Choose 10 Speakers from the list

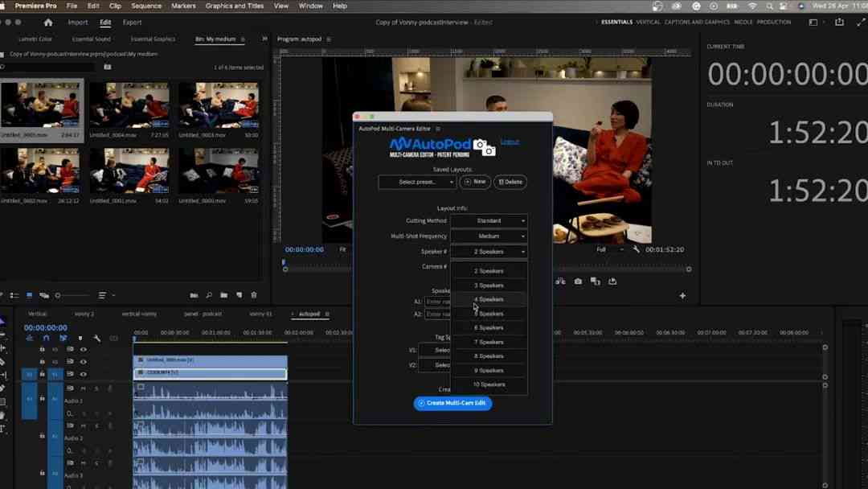point(489,384)
